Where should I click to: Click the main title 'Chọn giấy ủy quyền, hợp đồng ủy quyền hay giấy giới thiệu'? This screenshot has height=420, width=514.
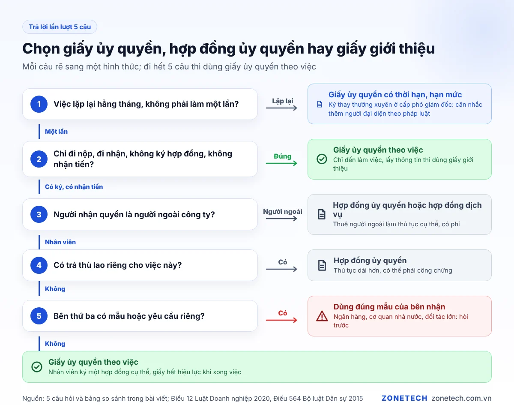pos(228,49)
